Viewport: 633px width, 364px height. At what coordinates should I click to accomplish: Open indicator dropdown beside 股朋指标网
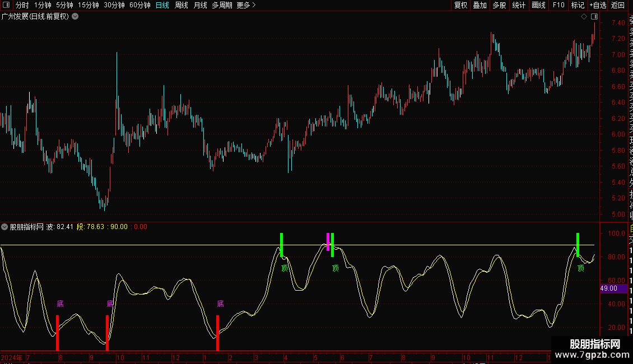tap(4, 227)
